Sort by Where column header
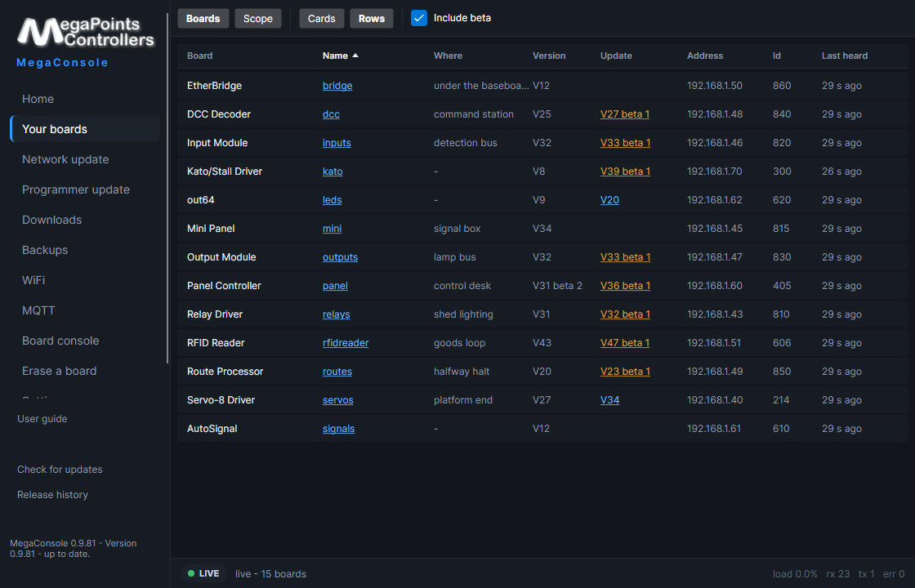This screenshot has height=588, width=915. click(448, 56)
